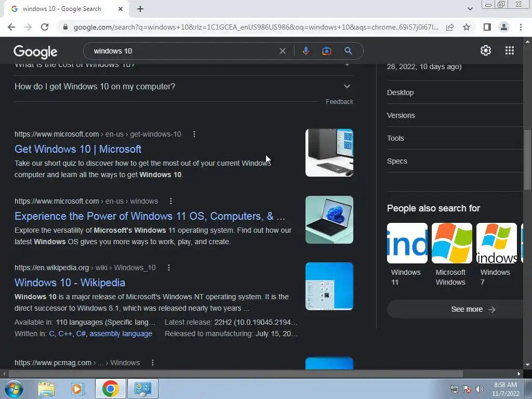532x399 pixels.
Task: Search by image with the camera icon
Action: pyautogui.click(x=326, y=51)
